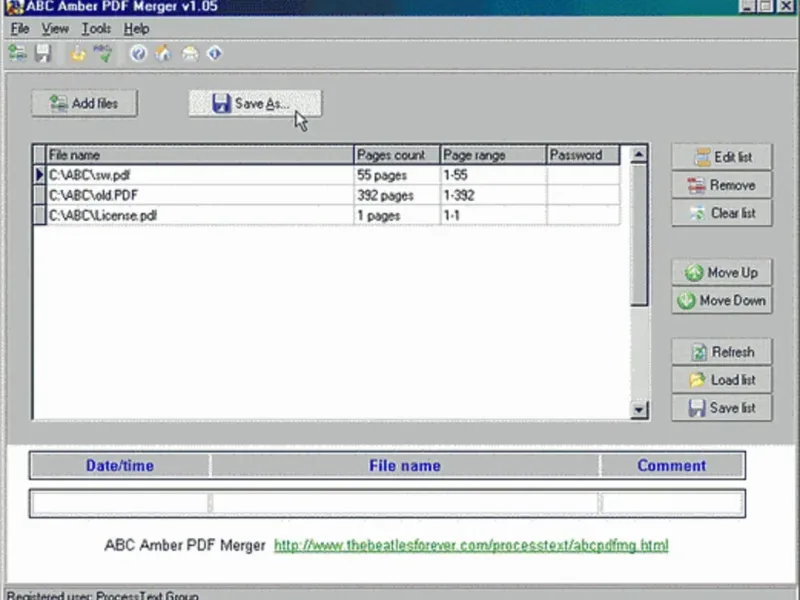Open the Help menu
Screen dimensions: 800x600
coord(136,29)
